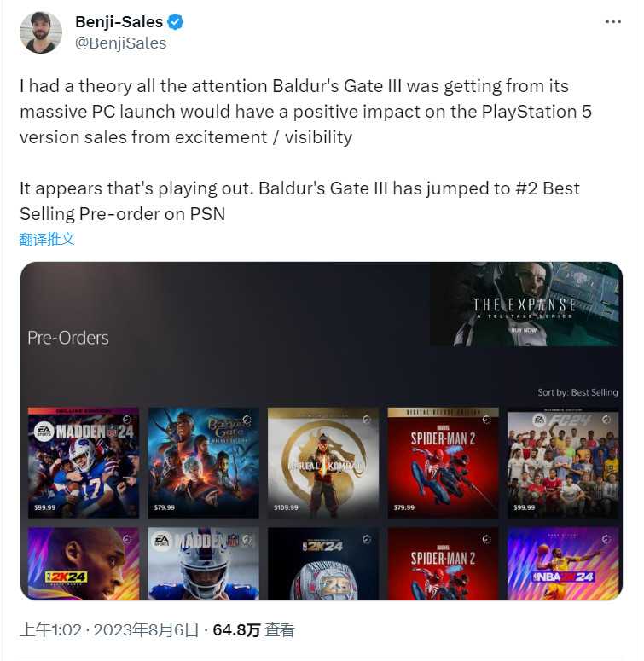Open the Mortal Kombat $109.99 game cover

click(323, 462)
